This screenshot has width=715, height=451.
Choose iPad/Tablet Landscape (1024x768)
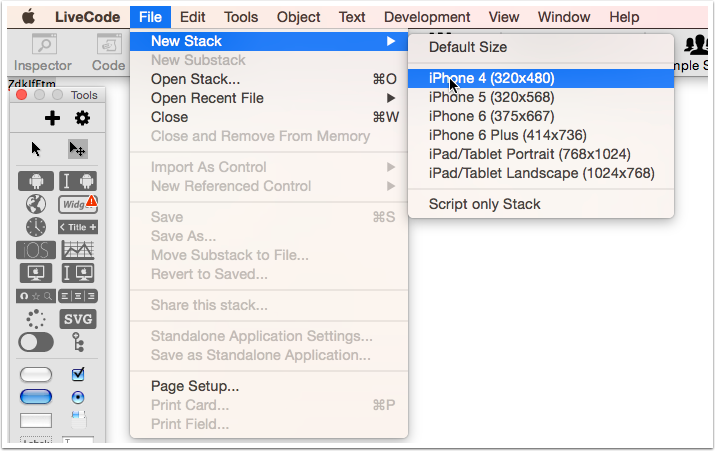[541, 173]
